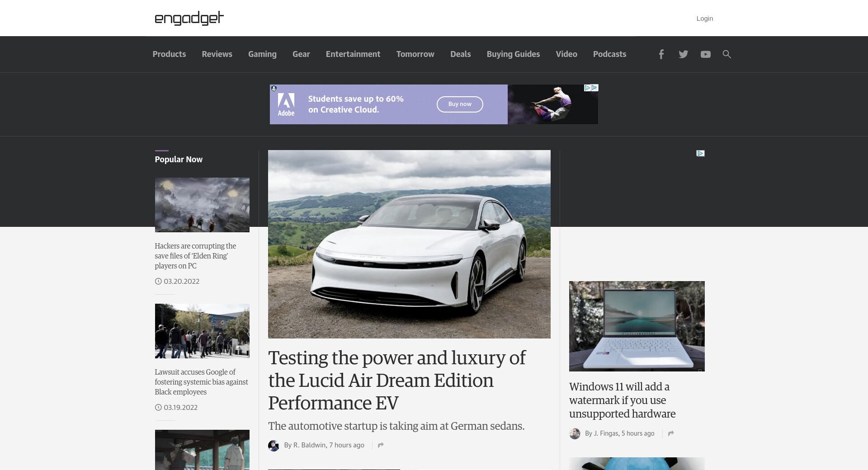The image size is (868, 470).
Task: Open the Lucid Air car hero image
Action: pos(409,244)
